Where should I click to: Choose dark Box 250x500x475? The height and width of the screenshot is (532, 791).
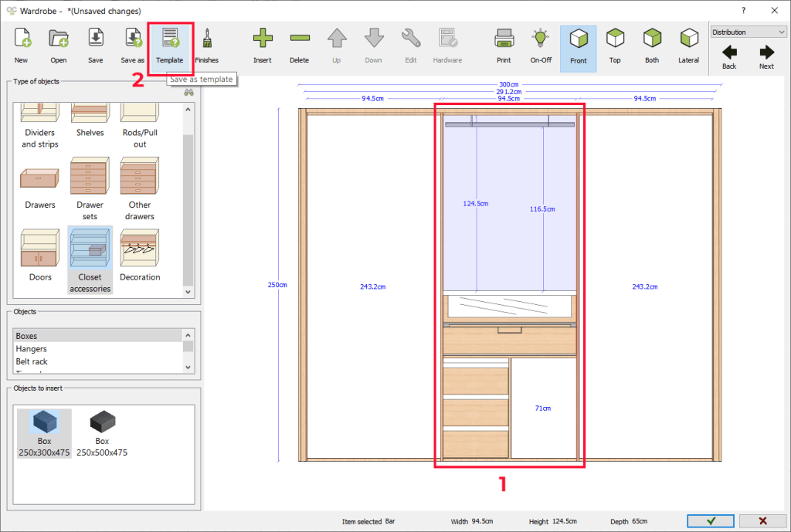pyautogui.click(x=102, y=434)
